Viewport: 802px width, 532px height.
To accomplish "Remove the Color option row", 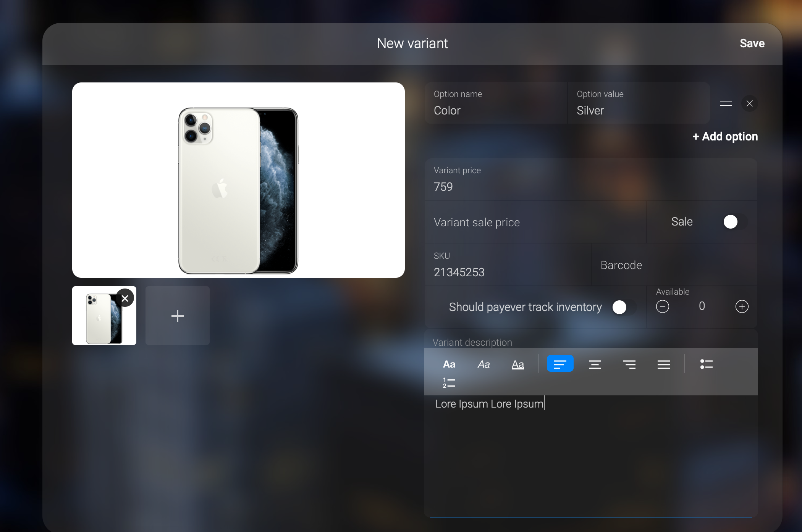I will 750,103.
